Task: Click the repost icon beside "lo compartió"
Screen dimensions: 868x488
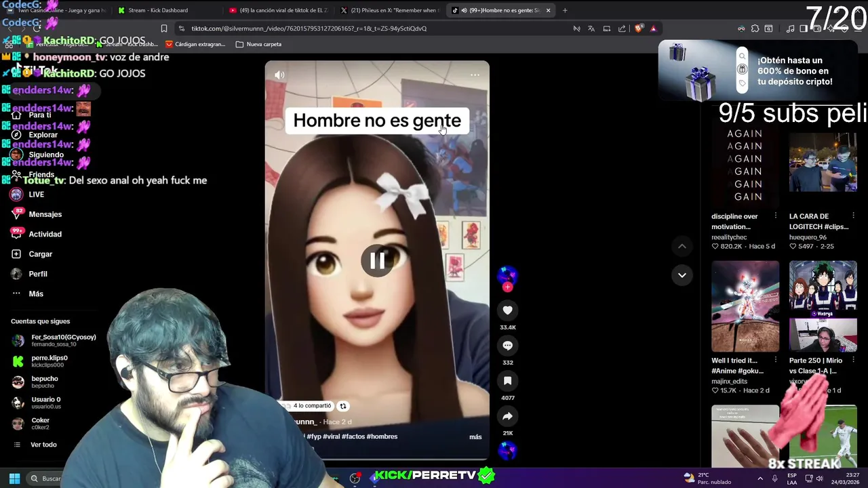Action: pos(342,406)
